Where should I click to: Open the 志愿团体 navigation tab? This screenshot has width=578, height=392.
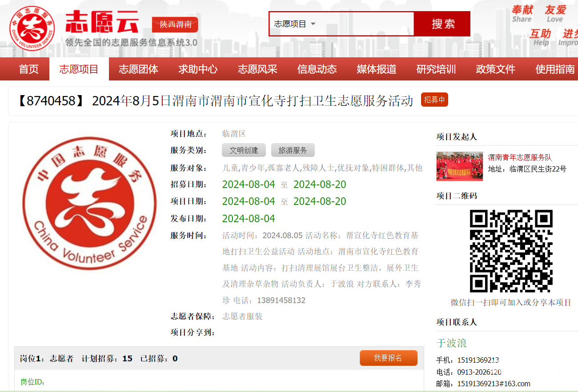(x=138, y=69)
